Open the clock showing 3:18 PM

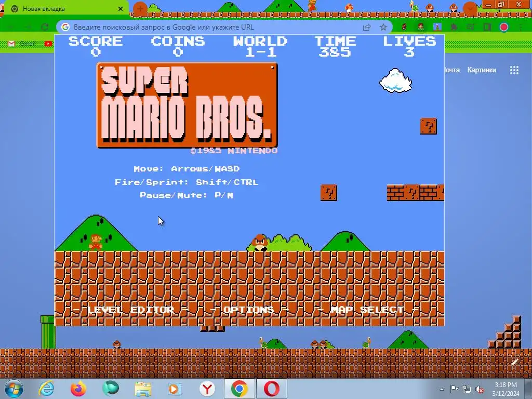pyautogui.click(x=506, y=389)
